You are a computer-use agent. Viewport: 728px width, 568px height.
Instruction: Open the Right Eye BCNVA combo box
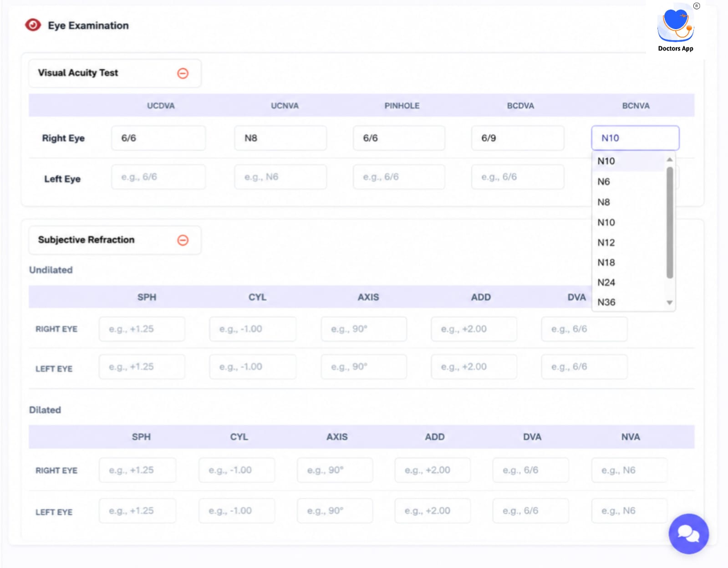coord(635,138)
